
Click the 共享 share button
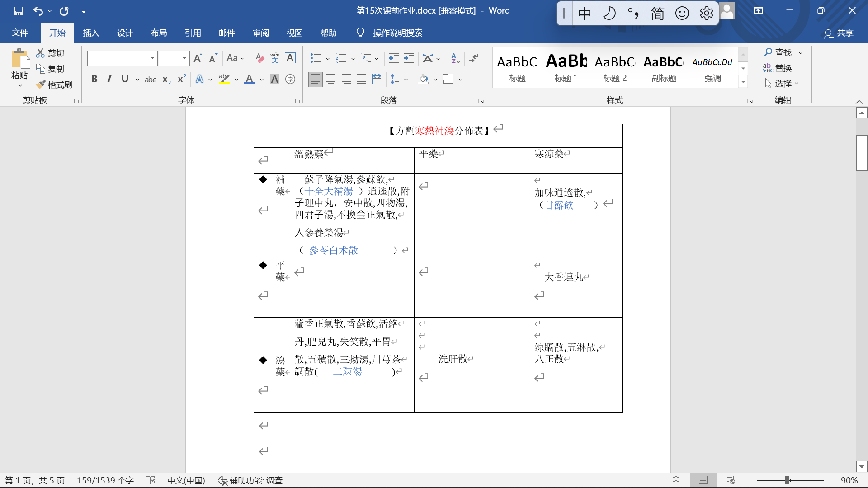(839, 33)
